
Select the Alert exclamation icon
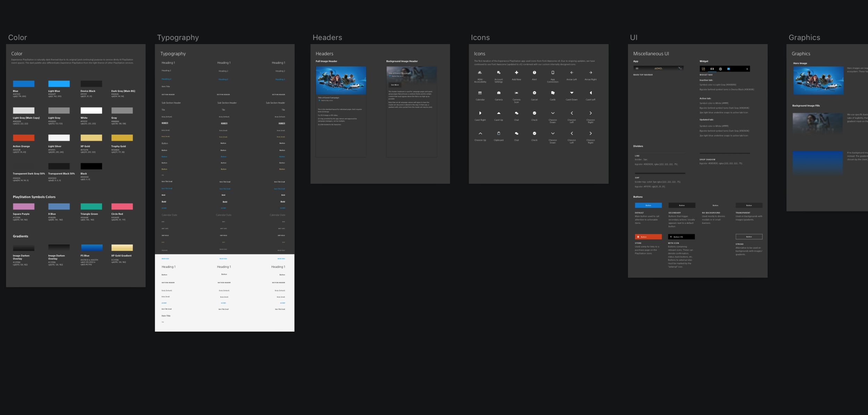click(x=534, y=73)
